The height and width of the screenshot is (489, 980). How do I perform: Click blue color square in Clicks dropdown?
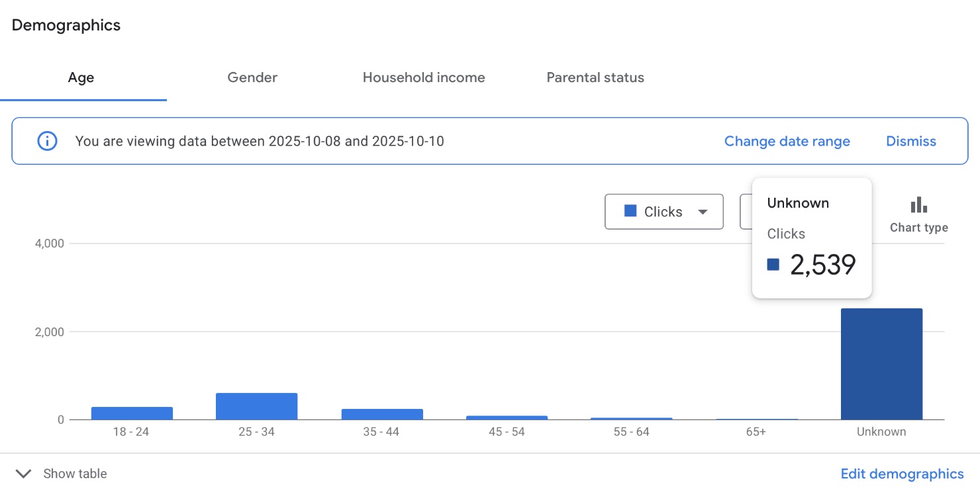[630, 211]
